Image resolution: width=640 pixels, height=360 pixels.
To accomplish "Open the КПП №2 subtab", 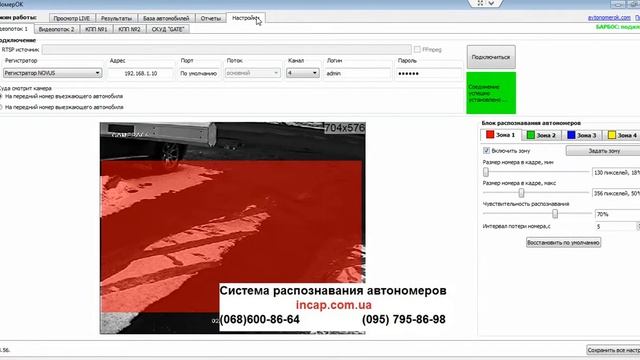I will (129, 29).
